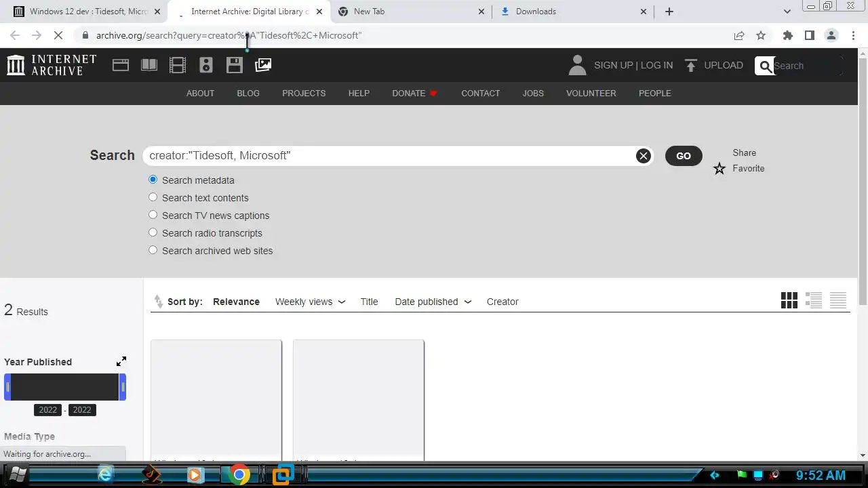Open a new browser tab
The width and height of the screenshot is (868, 488).
[669, 12]
